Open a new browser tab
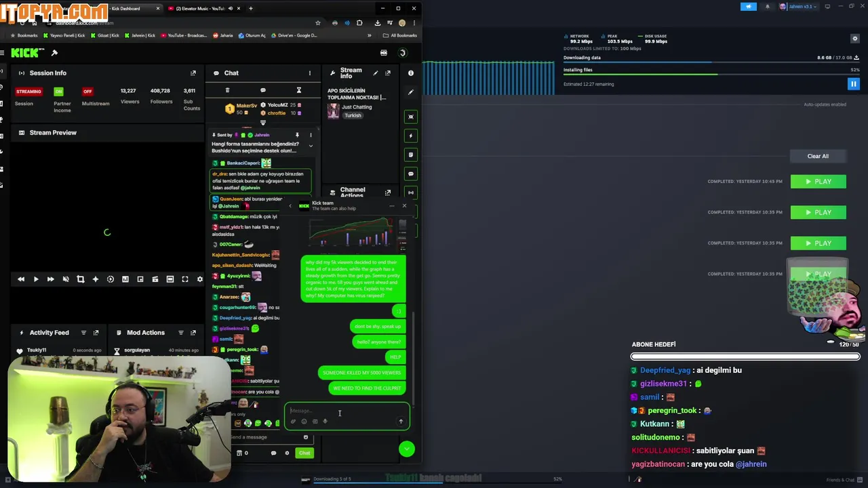Screen dimensions: 868x488 point(251,9)
